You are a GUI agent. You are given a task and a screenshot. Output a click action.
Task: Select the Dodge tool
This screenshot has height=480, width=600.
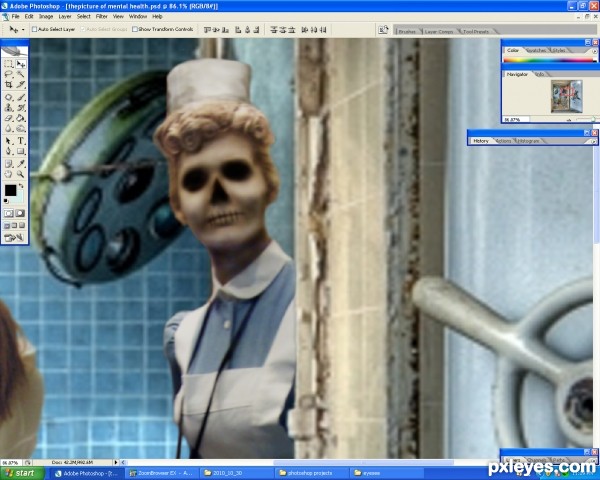(x=21, y=128)
